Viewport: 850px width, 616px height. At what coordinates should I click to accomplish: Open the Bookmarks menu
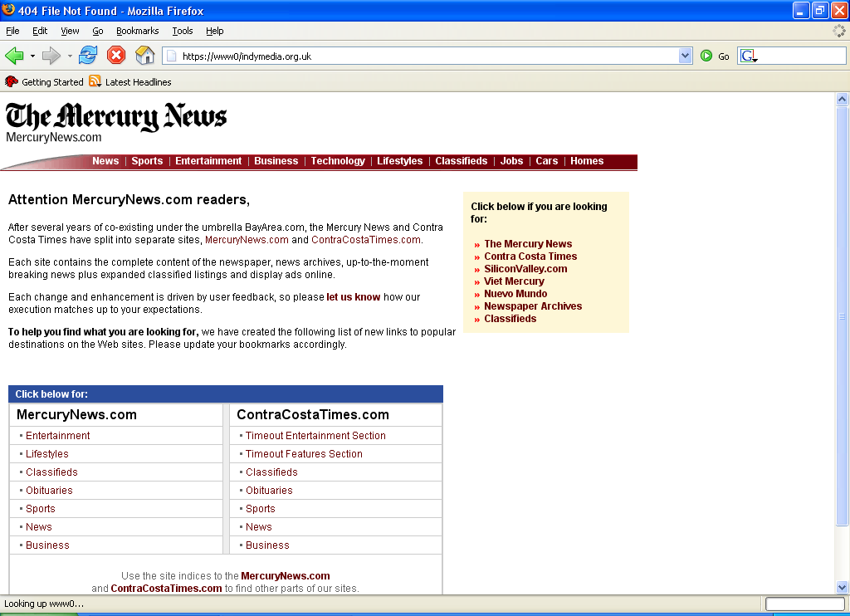pos(137,31)
